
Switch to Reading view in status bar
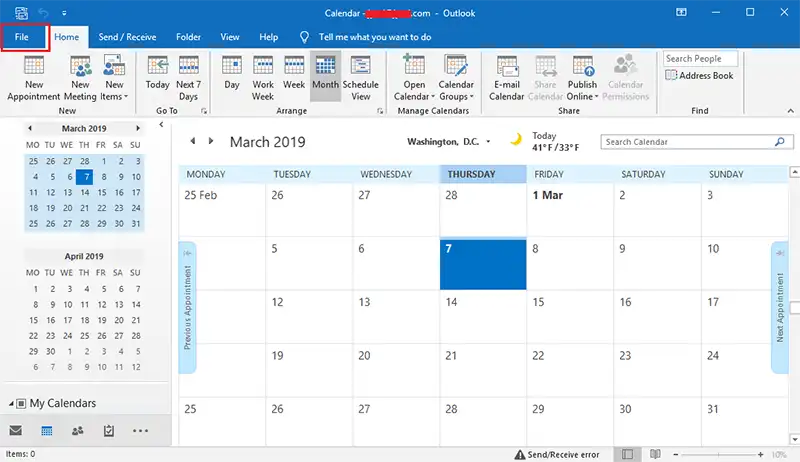click(x=656, y=454)
